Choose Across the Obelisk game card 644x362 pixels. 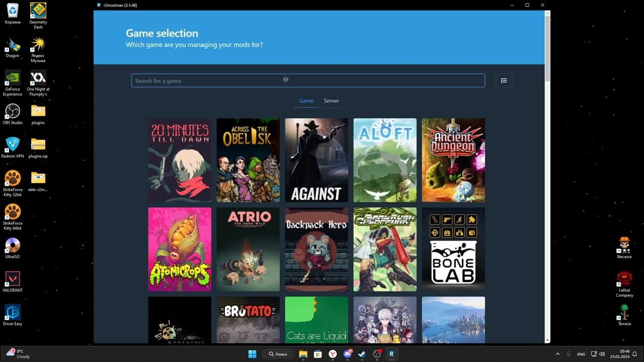[248, 160]
